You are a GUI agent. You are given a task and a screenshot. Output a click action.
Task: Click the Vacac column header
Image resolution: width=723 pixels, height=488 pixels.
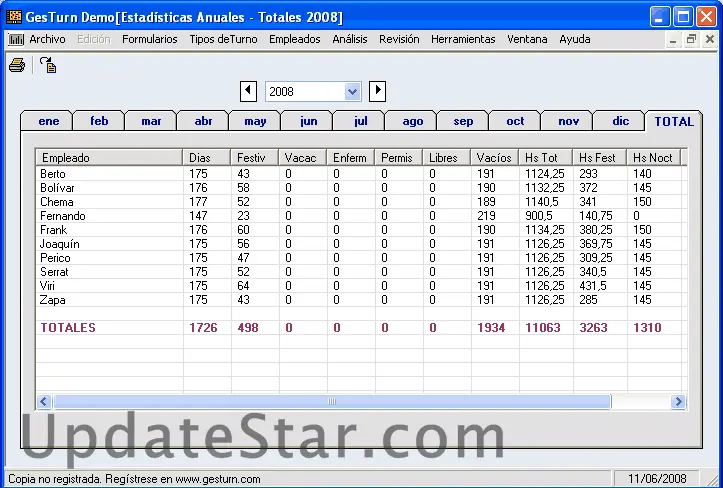(302, 158)
